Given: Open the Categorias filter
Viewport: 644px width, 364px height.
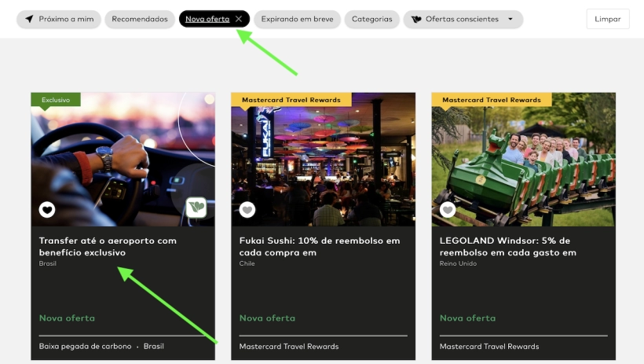Looking at the screenshot, I should [x=372, y=19].
